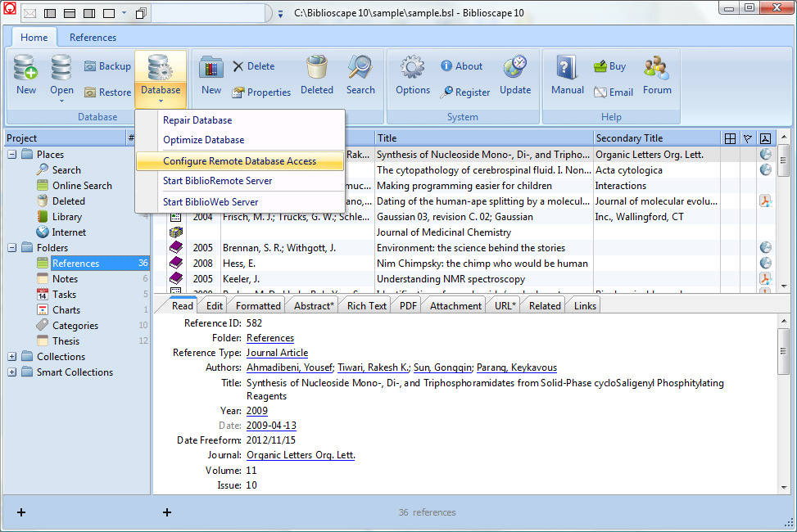The width and height of the screenshot is (797, 532).
Task: Click the Restore button
Action: [x=108, y=92]
